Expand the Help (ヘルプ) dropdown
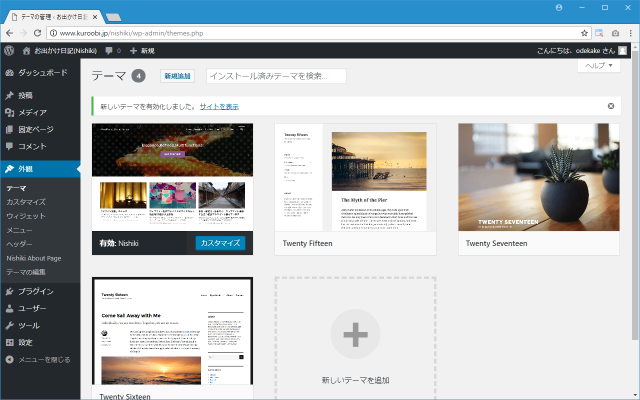Screen dimensions: 640x400 [599, 65]
